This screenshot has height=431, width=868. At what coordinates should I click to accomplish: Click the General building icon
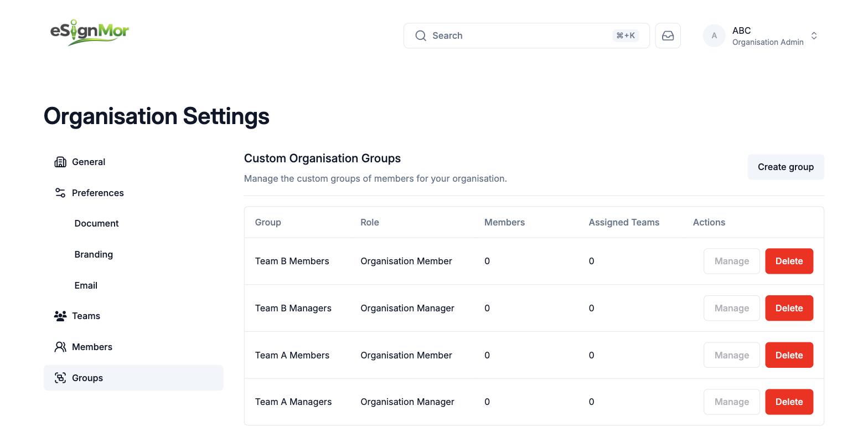(60, 162)
